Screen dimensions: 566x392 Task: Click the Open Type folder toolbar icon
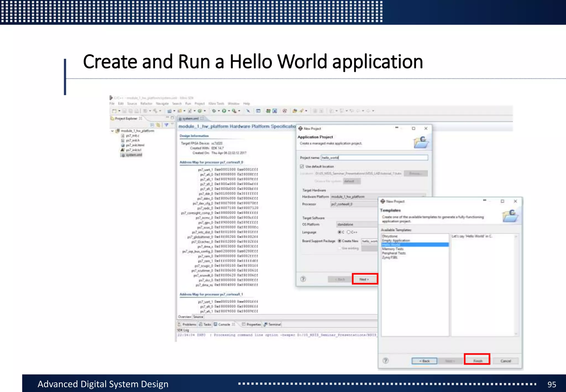click(295, 111)
